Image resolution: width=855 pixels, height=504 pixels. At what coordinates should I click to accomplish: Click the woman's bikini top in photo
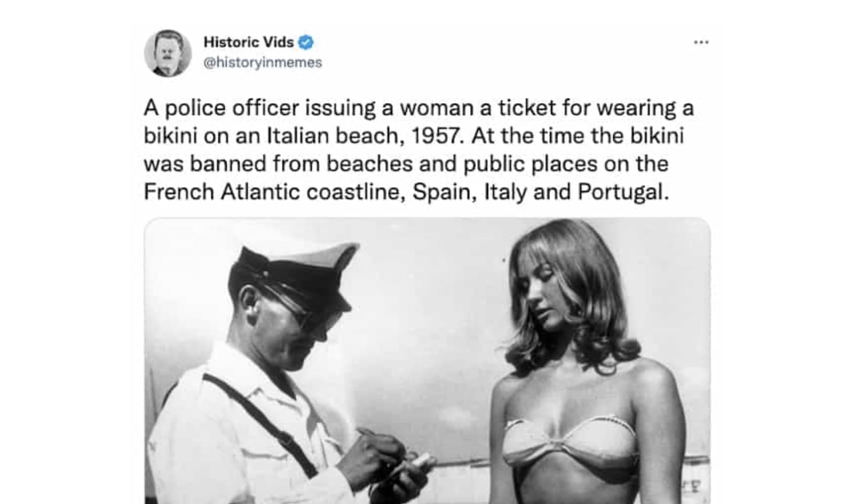(x=568, y=441)
